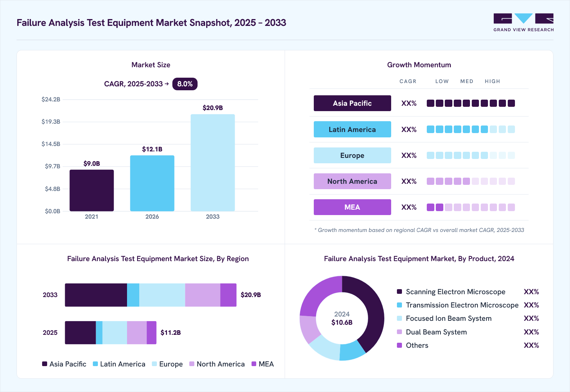Screen dimensions: 570x392
Task: Click the Others legend swatch
Action: 399,345
